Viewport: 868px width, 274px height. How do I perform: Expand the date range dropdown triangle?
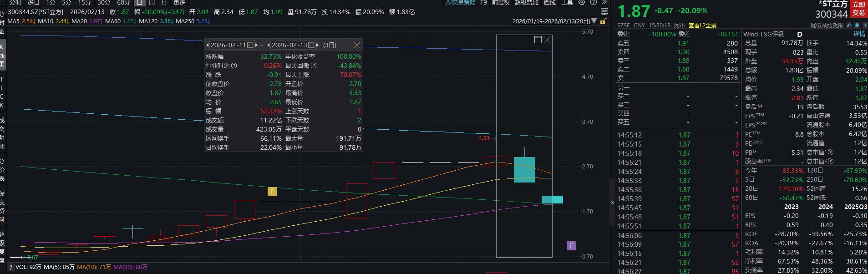click(x=594, y=21)
